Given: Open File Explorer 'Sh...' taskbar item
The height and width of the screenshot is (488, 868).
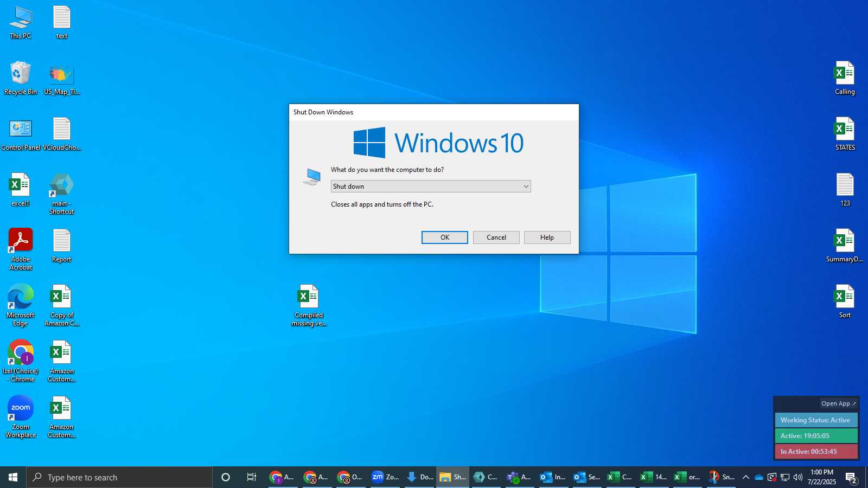Looking at the screenshot, I should pyautogui.click(x=452, y=477).
